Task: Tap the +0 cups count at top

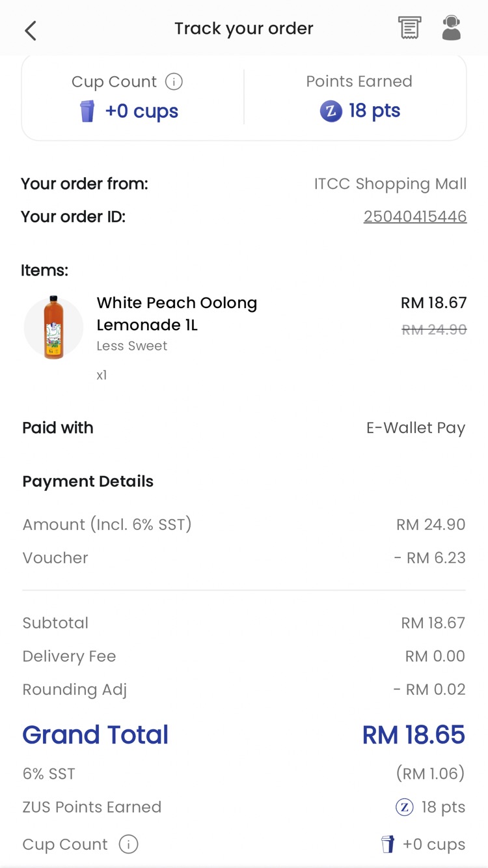Action: [141, 111]
